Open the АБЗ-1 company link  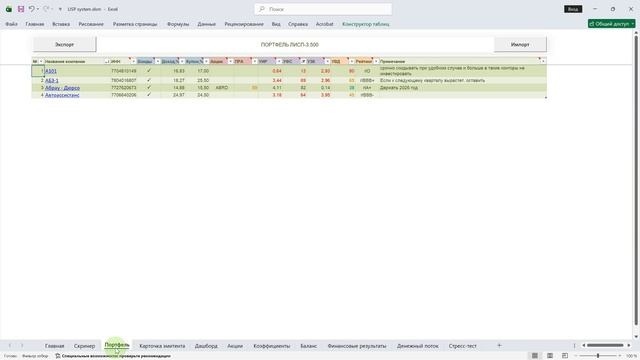coord(52,80)
